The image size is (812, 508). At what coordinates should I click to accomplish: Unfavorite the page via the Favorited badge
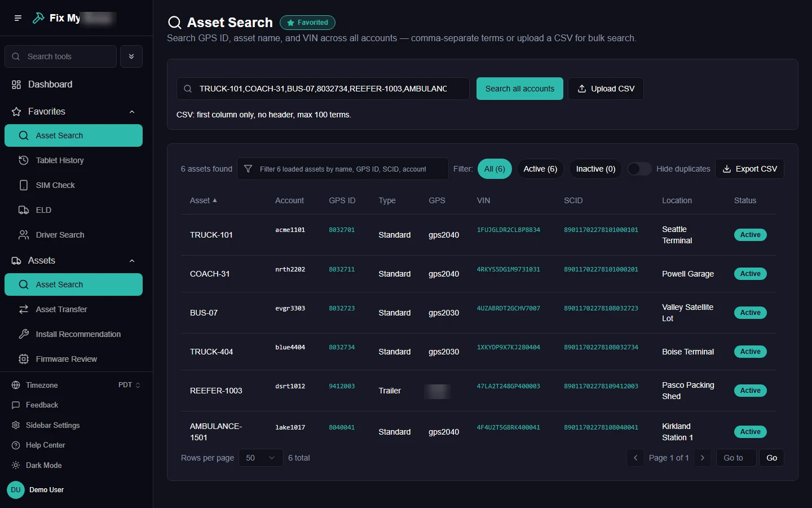click(307, 23)
